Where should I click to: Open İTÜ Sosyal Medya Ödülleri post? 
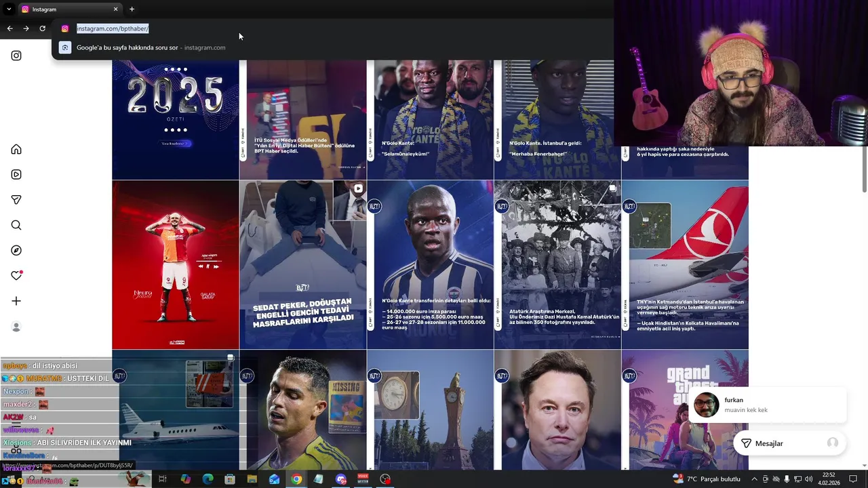302,119
